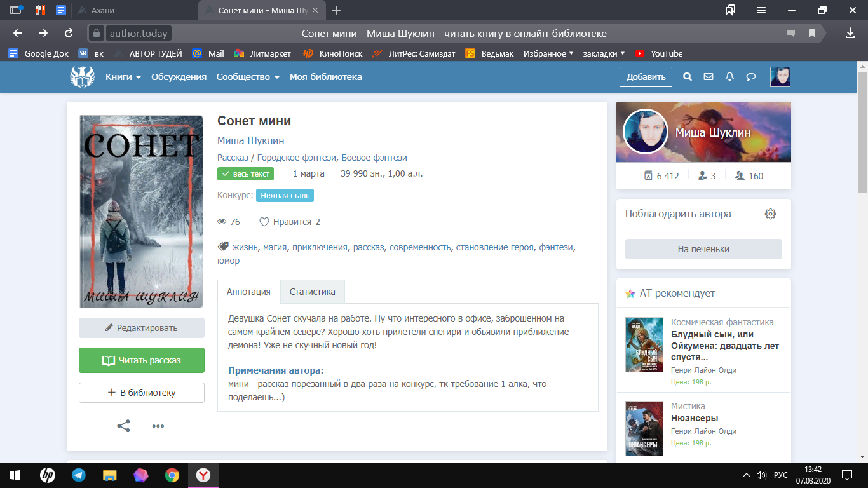Click the Сонет book cover image
This screenshot has width=868, height=488.
click(141, 212)
